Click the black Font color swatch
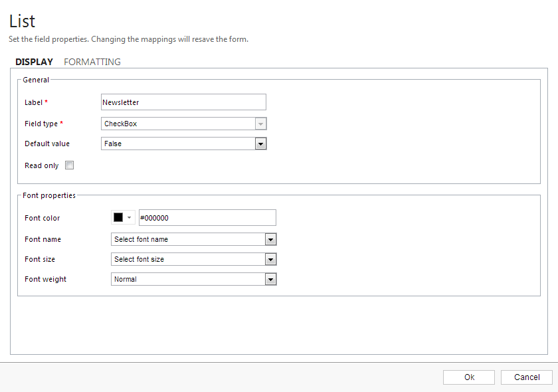Viewport: 558px width, 392px height. click(x=118, y=218)
